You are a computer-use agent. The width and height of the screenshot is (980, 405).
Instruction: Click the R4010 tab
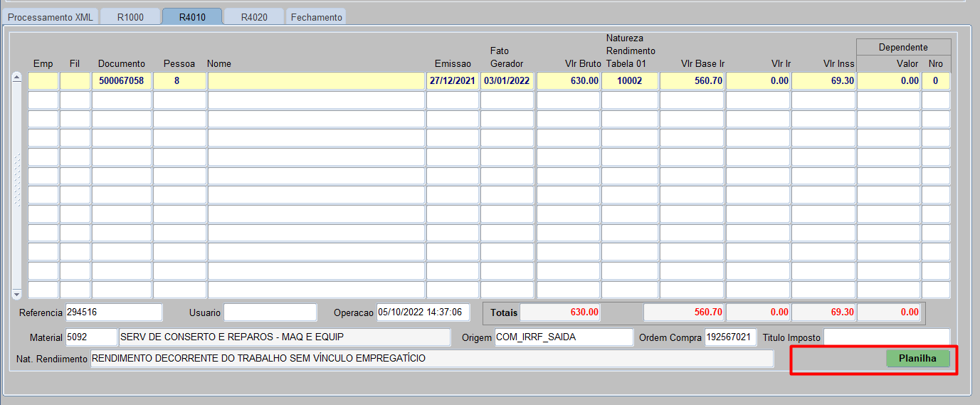192,17
